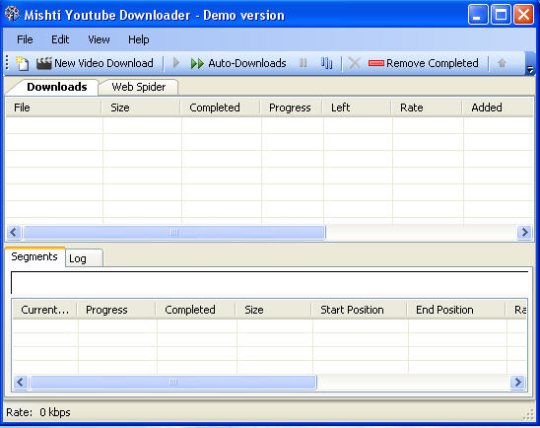Screen dimensions: 540x428
Task: Click segments list horizontal scrollbar thumb
Action: click(174, 382)
